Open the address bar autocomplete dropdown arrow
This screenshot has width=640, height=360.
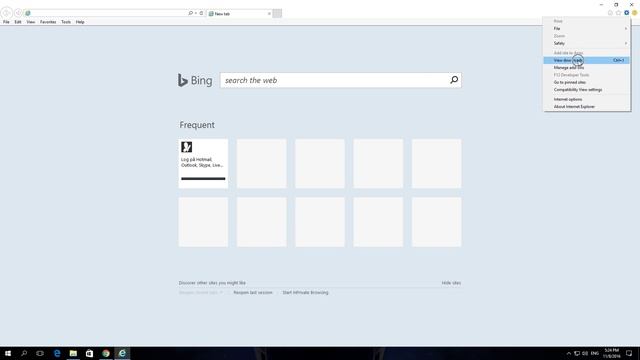(196, 13)
